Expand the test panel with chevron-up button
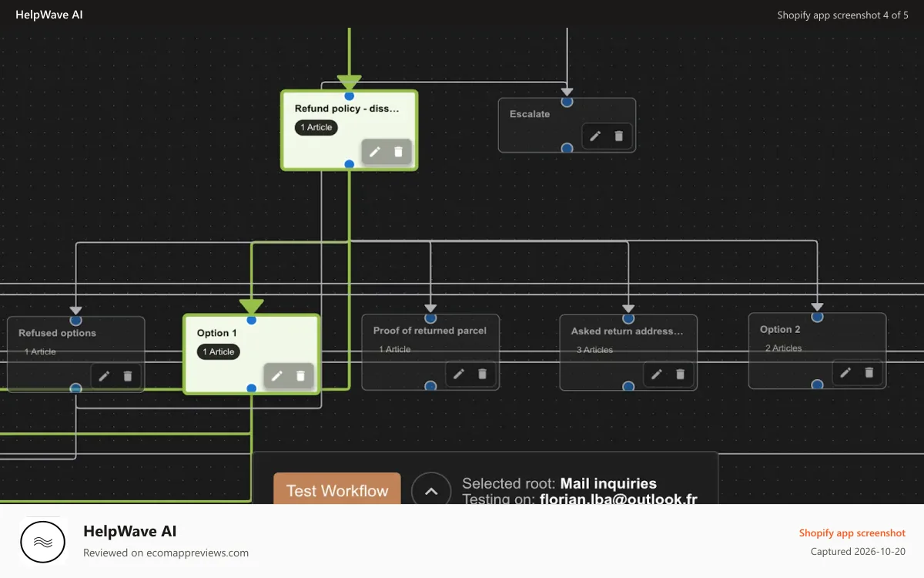Screen dimensions: 924x578 click(x=431, y=491)
